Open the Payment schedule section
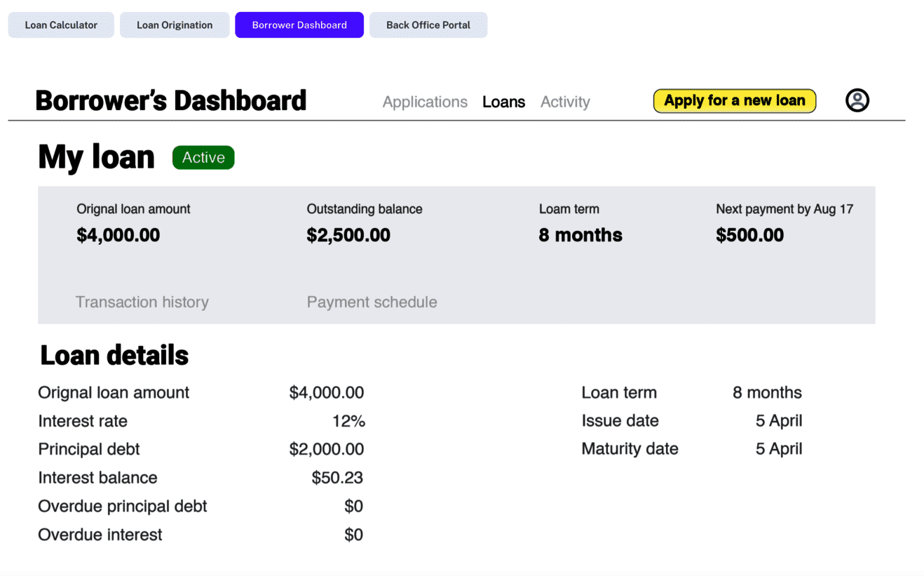The height and width of the screenshot is (576, 924). (x=372, y=302)
